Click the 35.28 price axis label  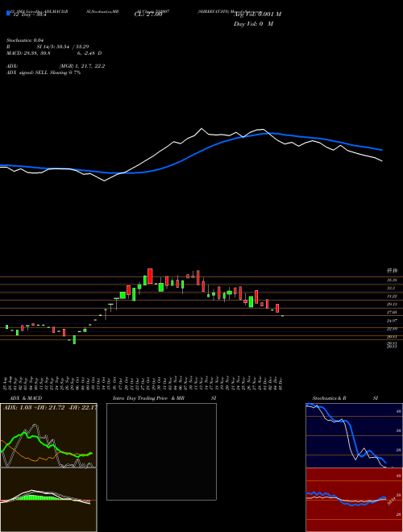[x=392, y=281]
